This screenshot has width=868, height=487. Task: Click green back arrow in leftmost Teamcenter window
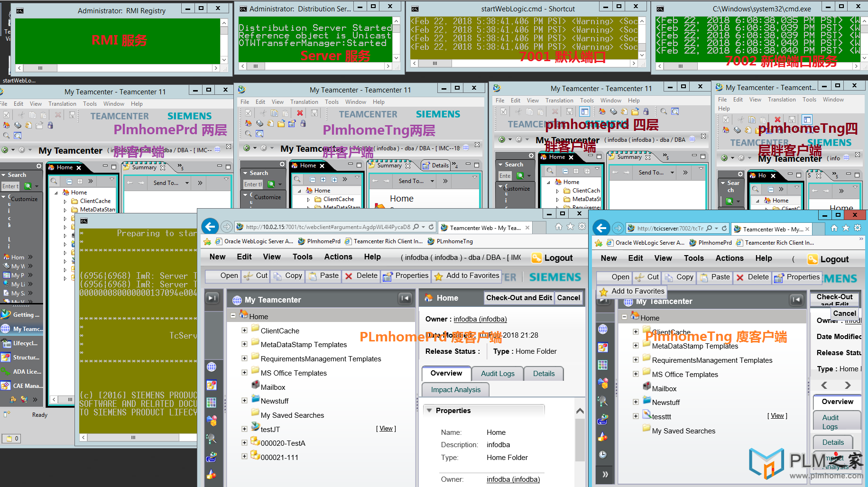pyautogui.click(x=5, y=150)
